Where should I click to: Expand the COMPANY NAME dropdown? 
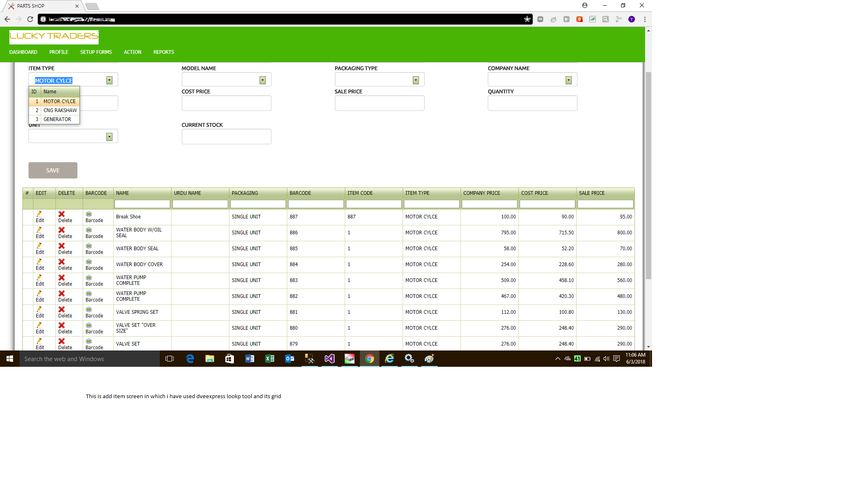pos(568,80)
